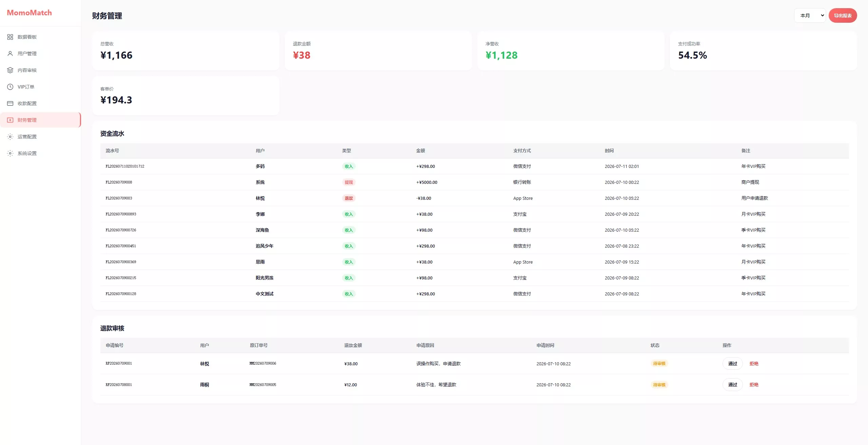Click the 提现 type badge
This screenshot has width=868, height=445.
pos(349,182)
